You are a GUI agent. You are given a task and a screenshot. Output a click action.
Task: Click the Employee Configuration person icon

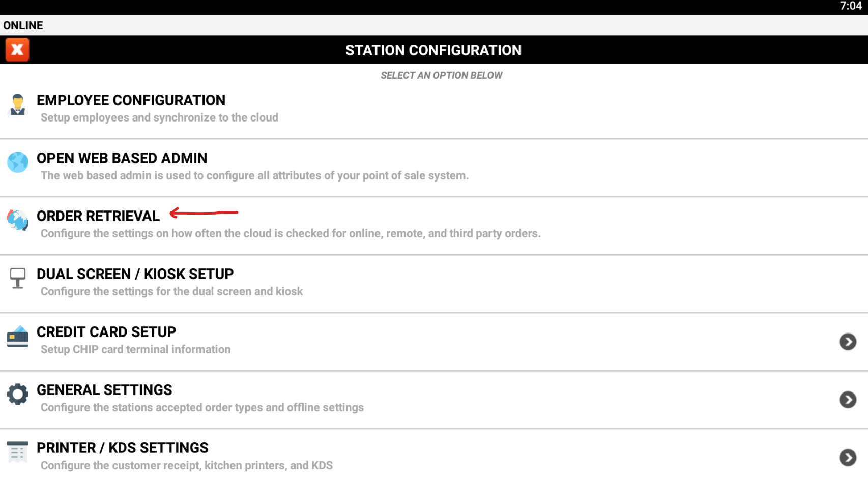pos(18,104)
